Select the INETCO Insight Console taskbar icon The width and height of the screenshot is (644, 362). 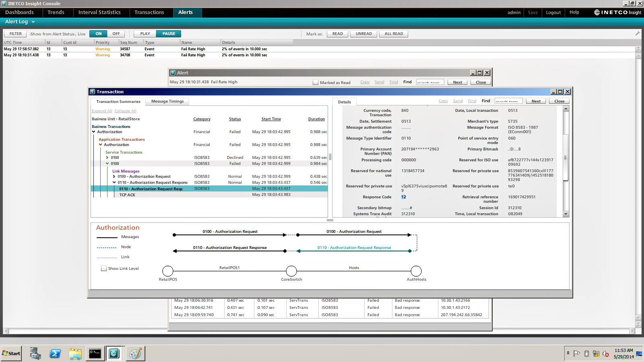(x=114, y=354)
